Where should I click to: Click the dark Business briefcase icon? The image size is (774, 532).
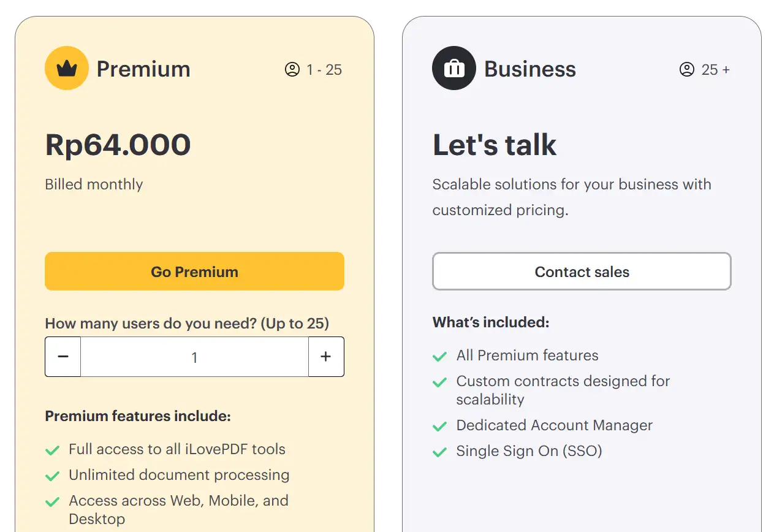click(454, 68)
